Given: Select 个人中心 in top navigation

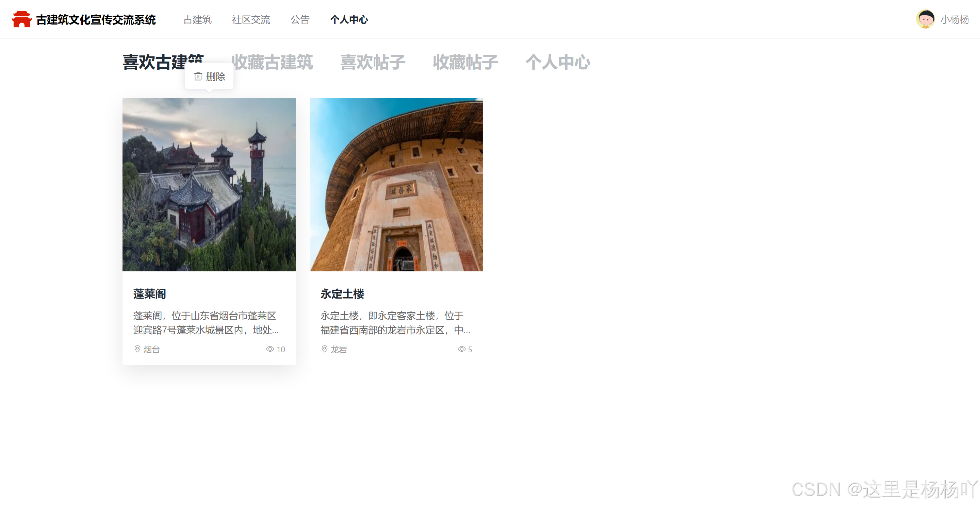Looking at the screenshot, I should [348, 20].
